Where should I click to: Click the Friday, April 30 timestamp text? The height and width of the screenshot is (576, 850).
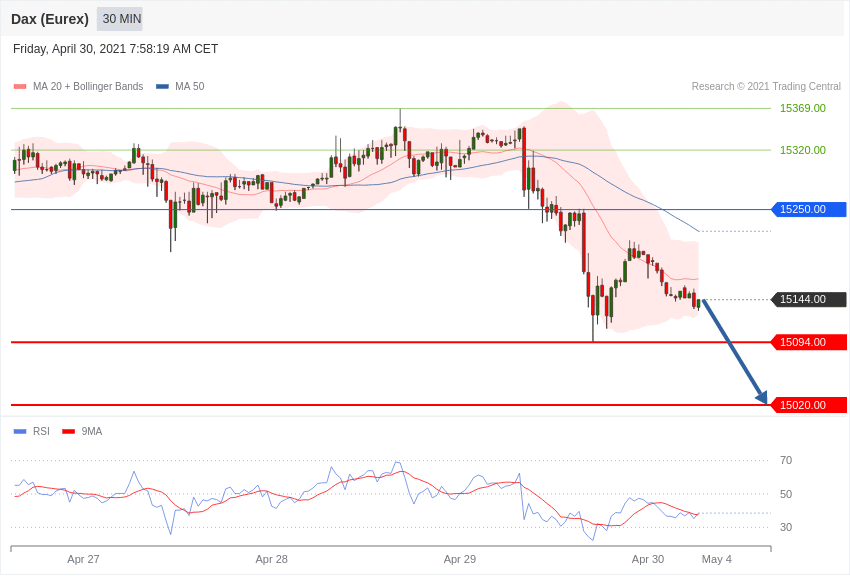115,49
